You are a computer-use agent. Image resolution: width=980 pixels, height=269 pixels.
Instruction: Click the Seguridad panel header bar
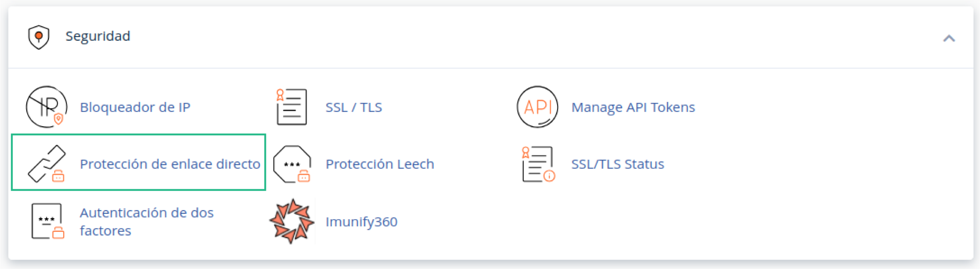pyautogui.click(x=498, y=37)
